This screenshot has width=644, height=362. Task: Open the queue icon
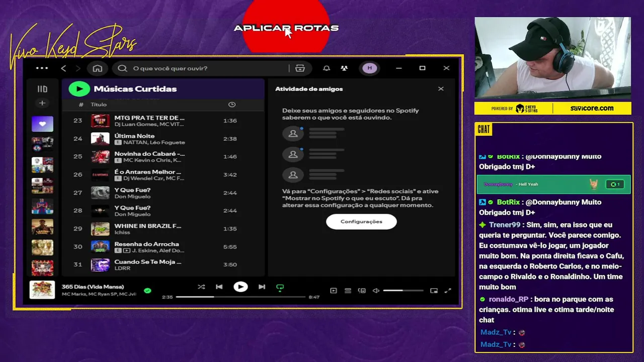coord(348,291)
